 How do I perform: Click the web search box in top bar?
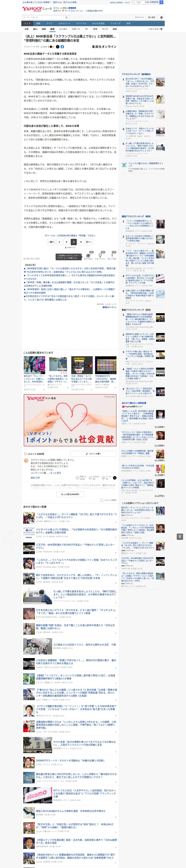145,2
